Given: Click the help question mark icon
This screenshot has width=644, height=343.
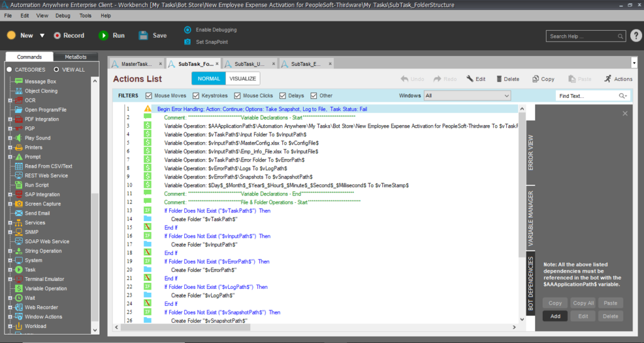Looking at the screenshot, I should 636,36.
